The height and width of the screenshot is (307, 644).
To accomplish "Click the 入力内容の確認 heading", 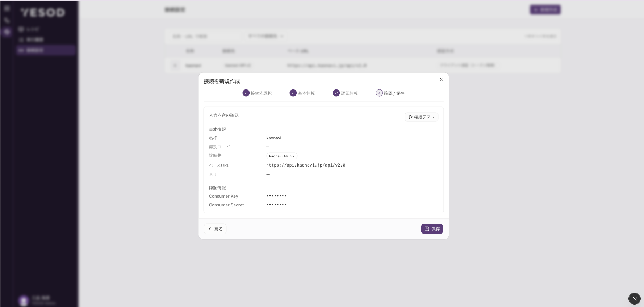I will pos(223,115).
